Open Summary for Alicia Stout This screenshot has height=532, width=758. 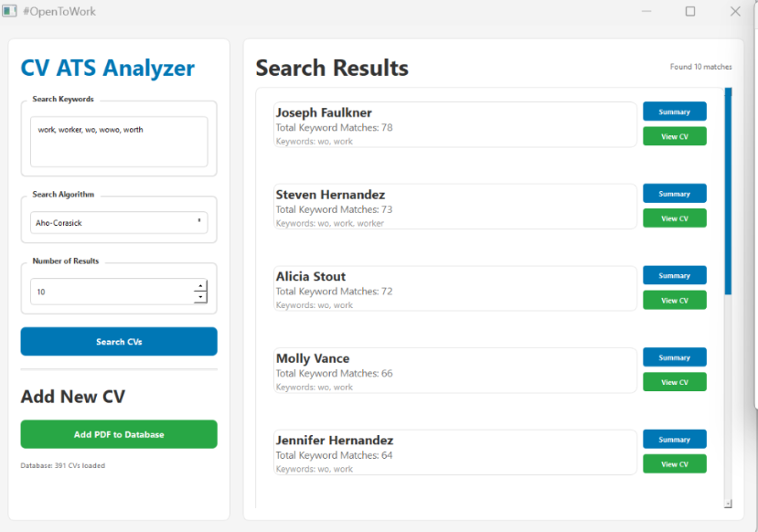tap(675, 275)
